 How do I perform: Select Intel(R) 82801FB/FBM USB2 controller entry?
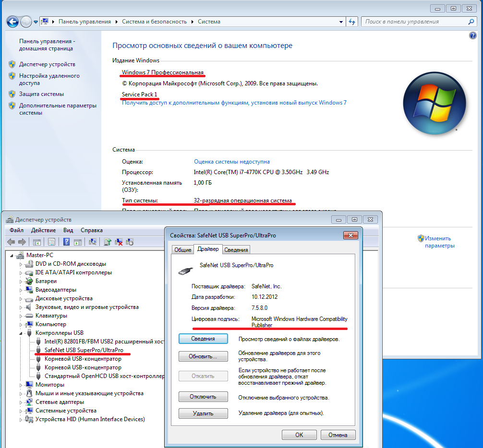pyautogui.click(x=104, y=342)
